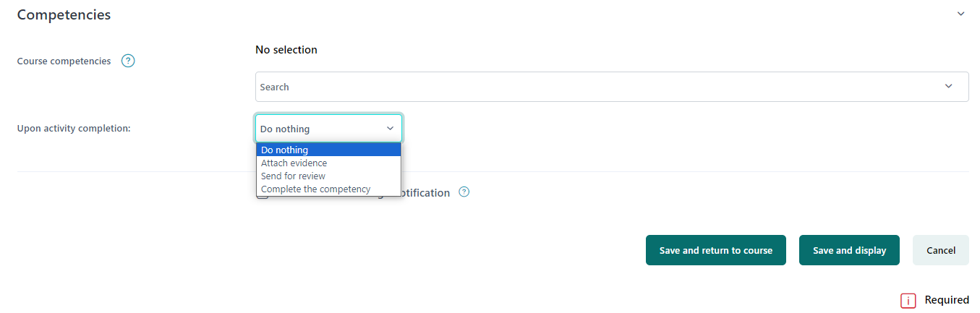
Task: Pick the Send for review option
Action: click(x=328, y=176)
